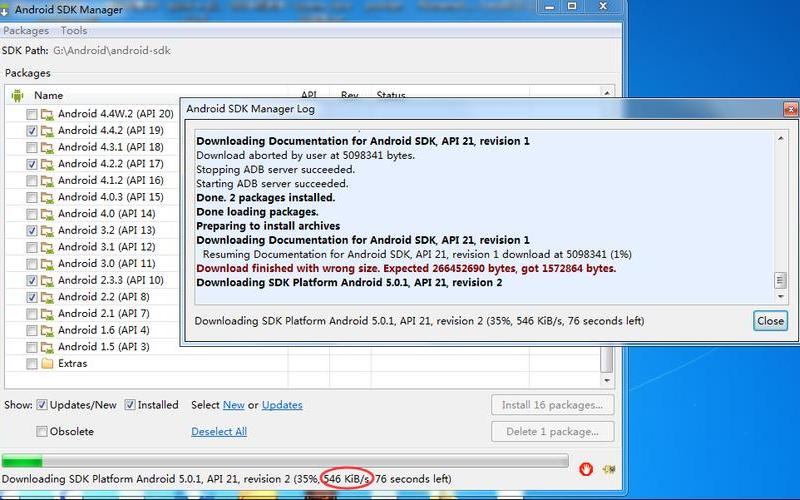800x500 pixels.
Task: Click folder icon of Android 4.0.3 (API 15)
Action: tap(47, 197)
